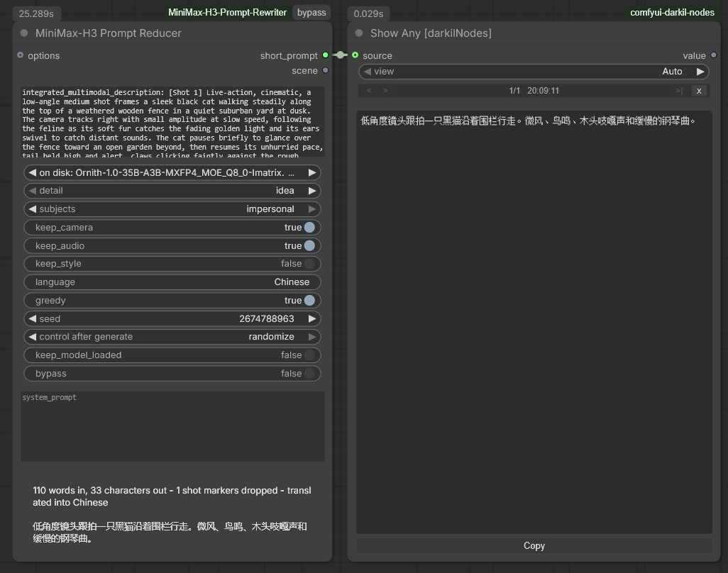Go to previous history entry
This screenshot has width=728, height=573.
click(x=369, y=91)
